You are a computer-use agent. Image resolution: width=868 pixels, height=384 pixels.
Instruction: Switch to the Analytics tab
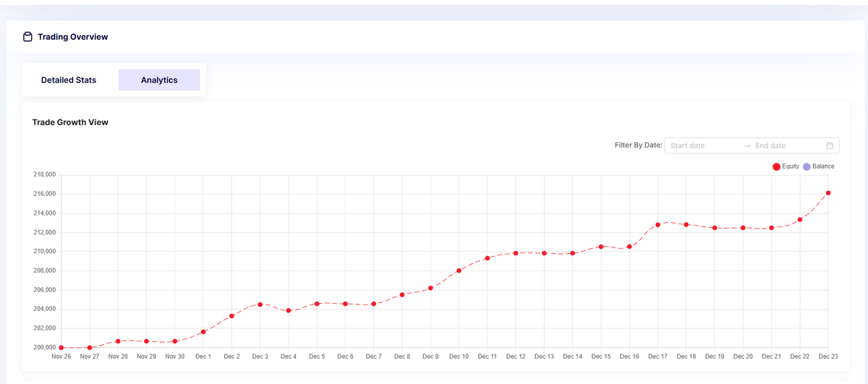pos(159,80)
